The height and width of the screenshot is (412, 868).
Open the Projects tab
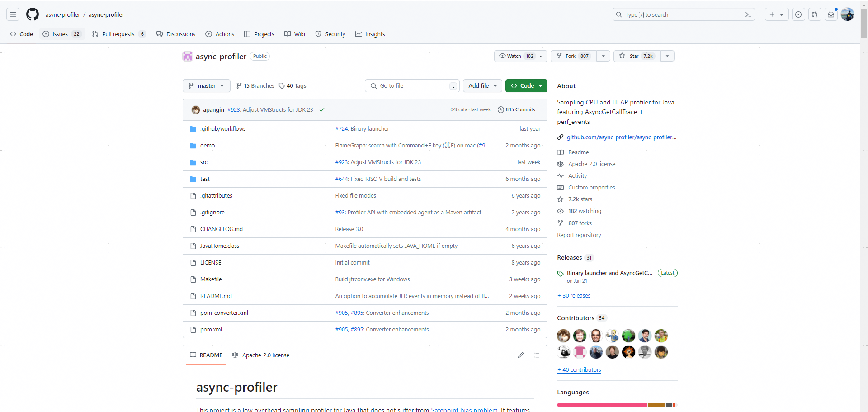coord(259,34)
